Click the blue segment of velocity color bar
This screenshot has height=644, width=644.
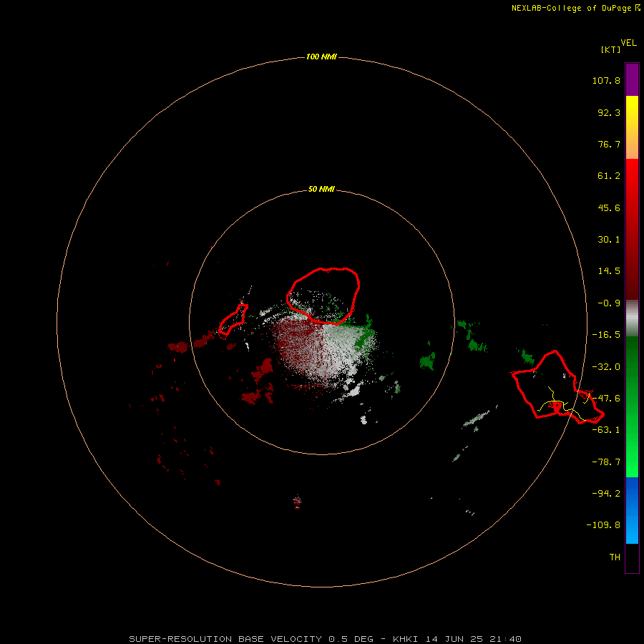tap(632, 510)
